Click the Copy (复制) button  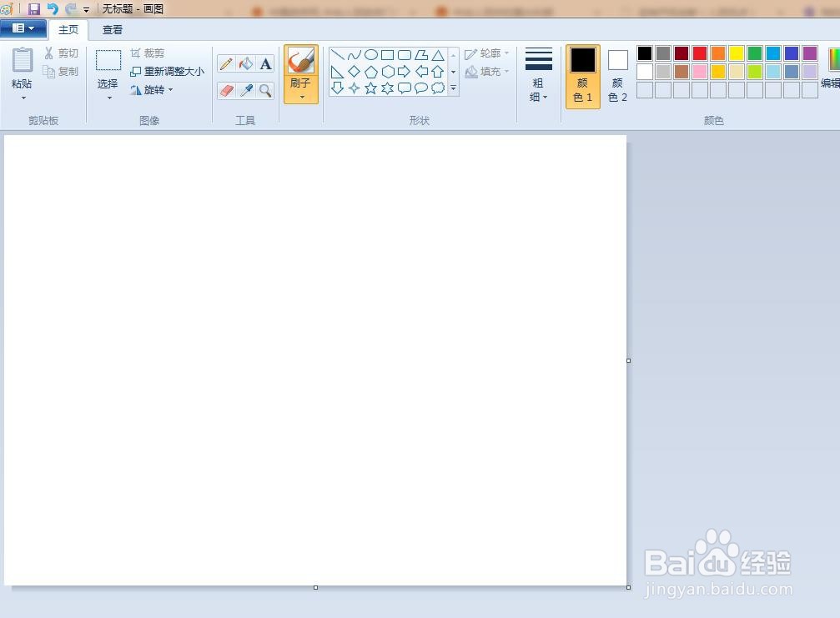click(x=61, y=71)
